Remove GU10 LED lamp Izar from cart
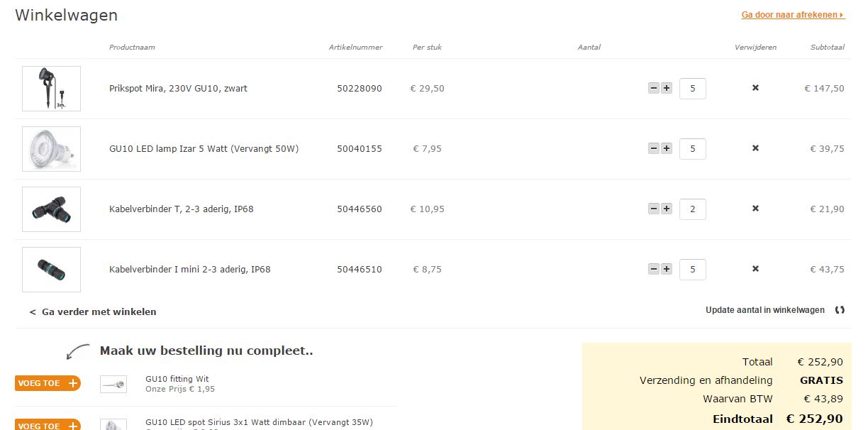Screen dimensions: 868x430 click(x=755, y=148)
